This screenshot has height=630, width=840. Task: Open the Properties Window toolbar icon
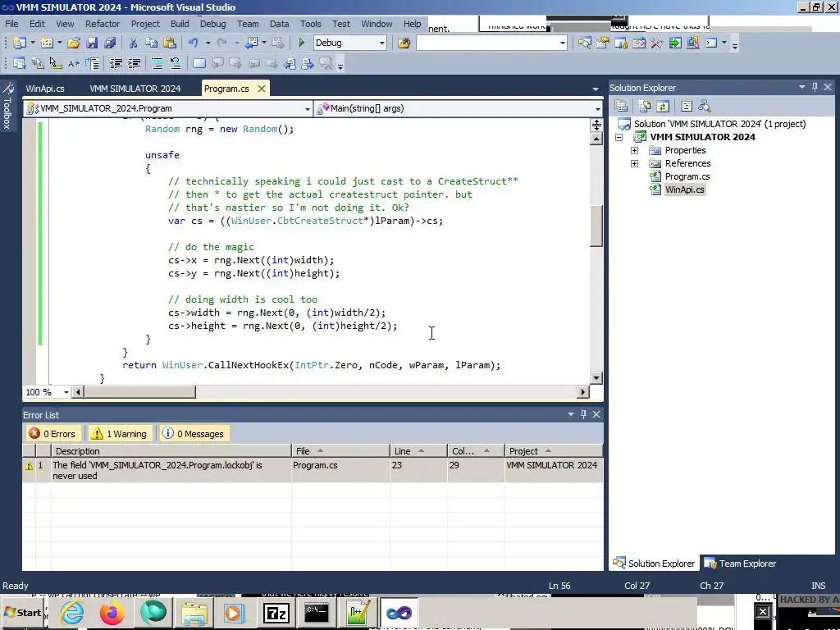pyautogui.click(x=603, y=43)
